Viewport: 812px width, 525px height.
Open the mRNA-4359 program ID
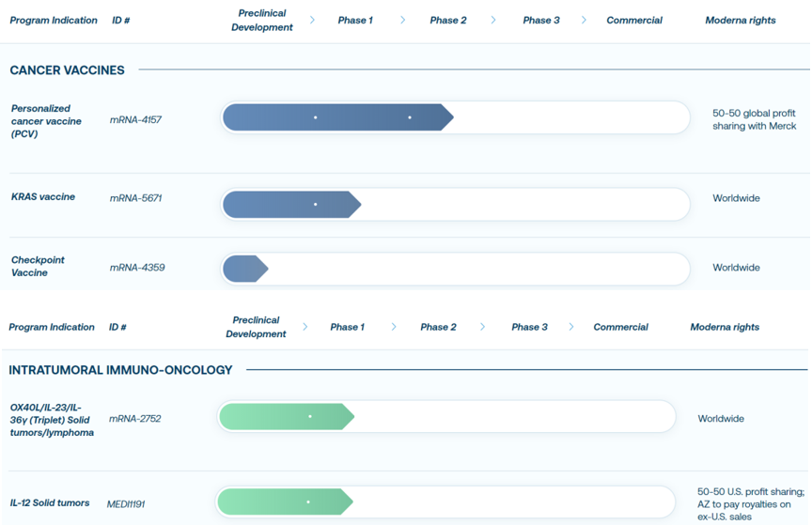pos(137,268)
